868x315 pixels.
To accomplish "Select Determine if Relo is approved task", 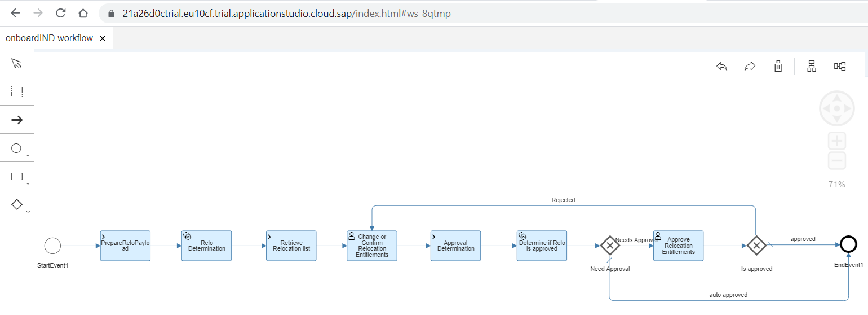I will coord(542,246).
